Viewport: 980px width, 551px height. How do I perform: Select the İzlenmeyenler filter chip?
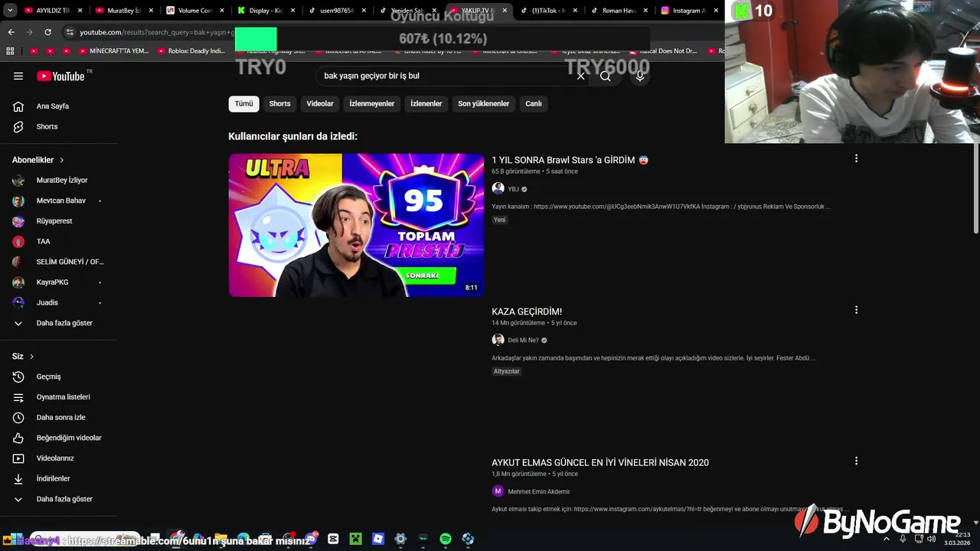[372, 103]
